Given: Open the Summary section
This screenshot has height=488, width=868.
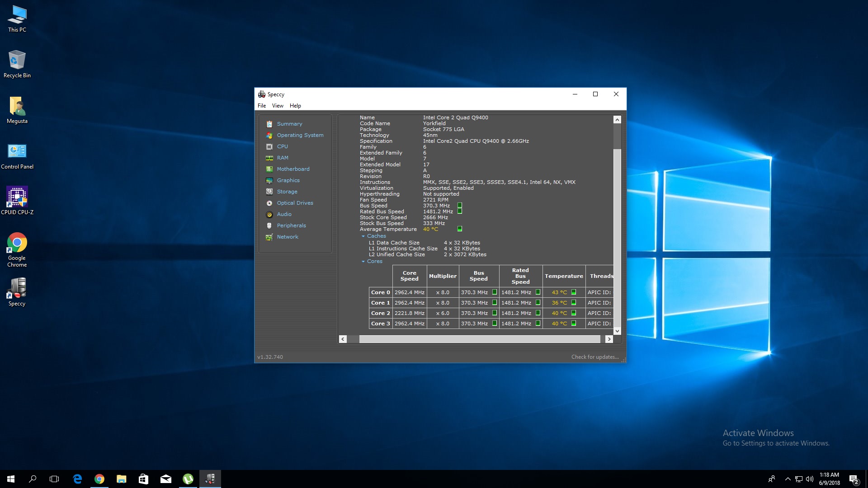Looking at the screenshot, I should (x=289, y=124).
